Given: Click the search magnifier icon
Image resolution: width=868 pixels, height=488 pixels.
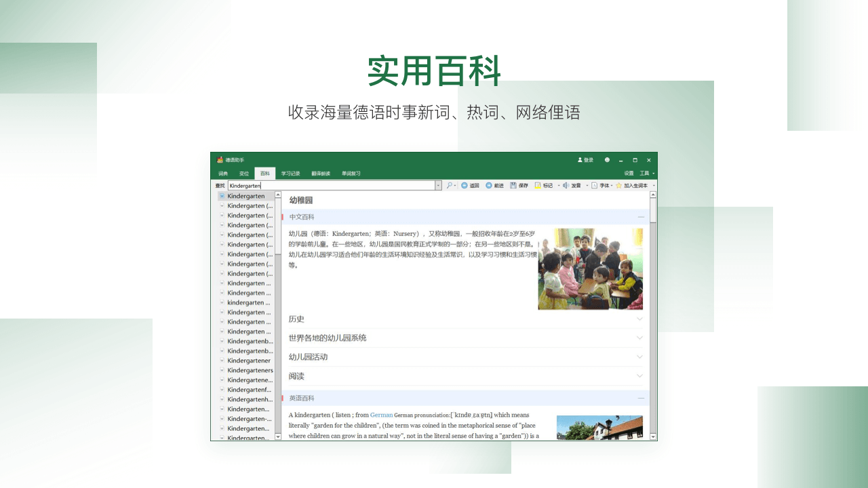Looking at the screenshot, I should click(x=450, y=184).
